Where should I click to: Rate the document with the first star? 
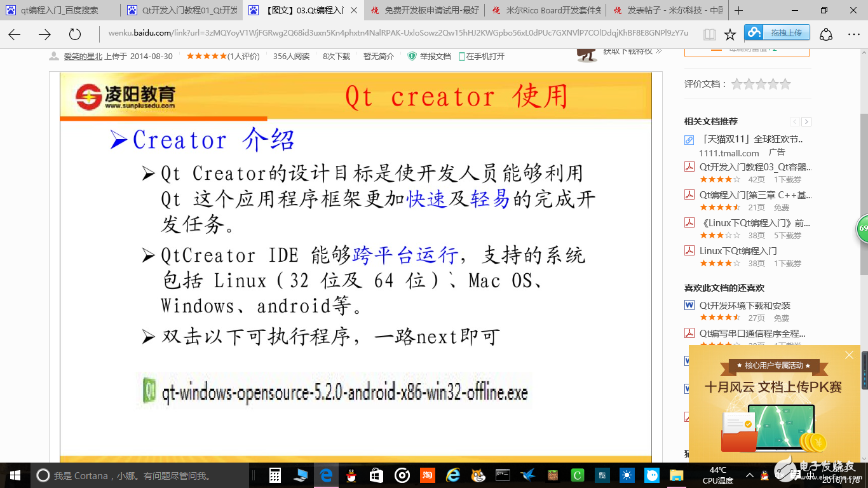point(737,84)
